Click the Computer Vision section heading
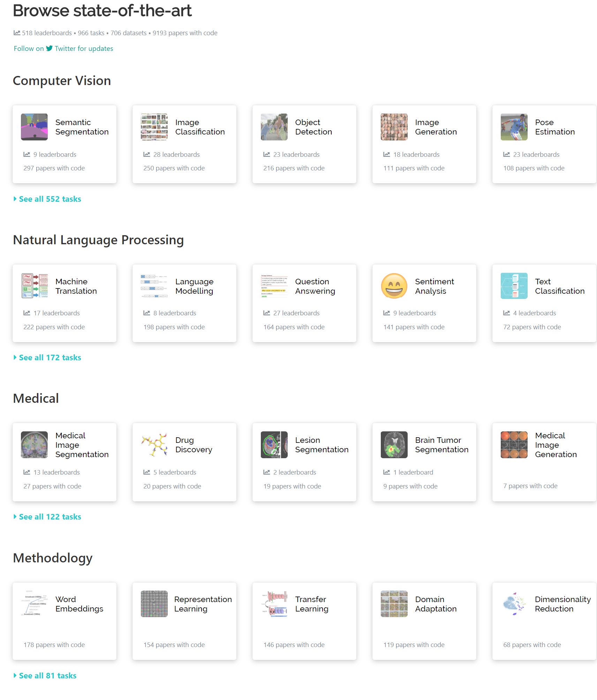 click(x=62, y=81)
